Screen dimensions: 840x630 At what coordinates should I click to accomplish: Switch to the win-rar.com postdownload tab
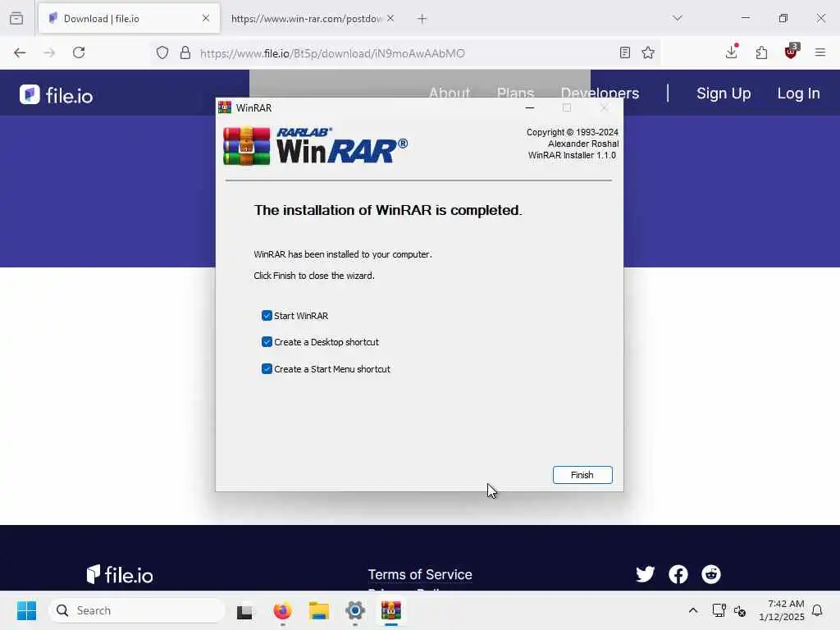click(x=305, y=19)
